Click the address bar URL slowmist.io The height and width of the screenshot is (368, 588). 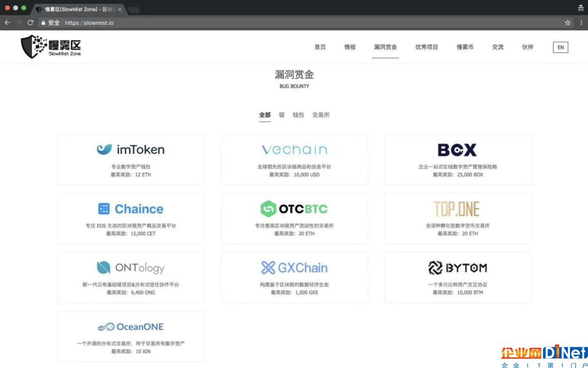click(89, 23)
